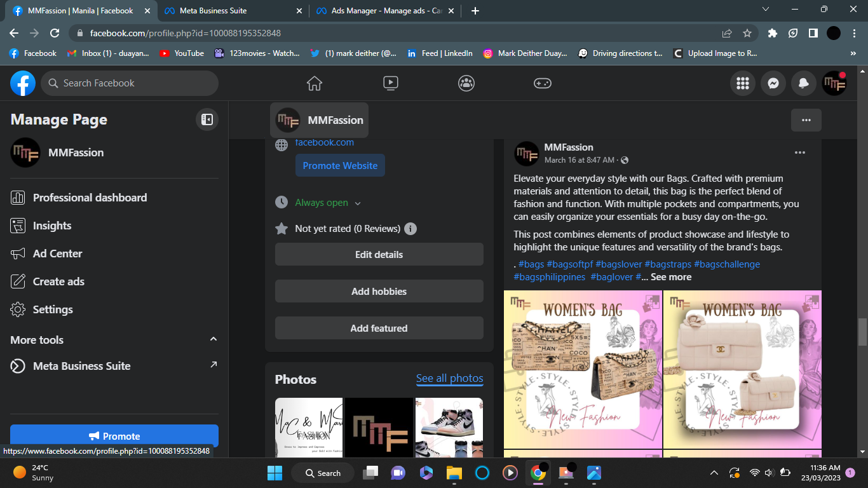Open the #bagschallenge hashtag link
The image size is (868, 488).
tap(727, 264)
